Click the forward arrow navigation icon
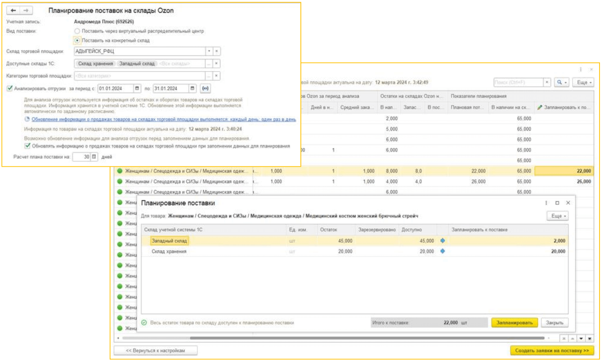The image size is (604, 364). click(26, 10)
